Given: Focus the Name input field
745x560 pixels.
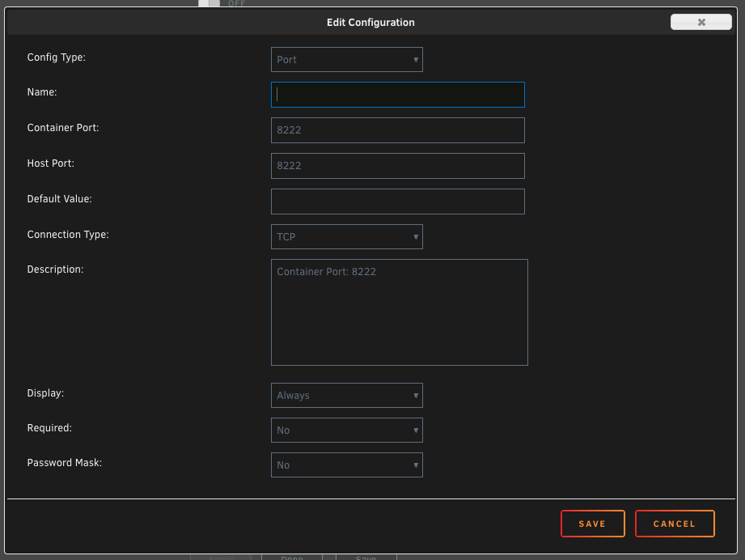Looking at the screenshot, I should (398, 95).
